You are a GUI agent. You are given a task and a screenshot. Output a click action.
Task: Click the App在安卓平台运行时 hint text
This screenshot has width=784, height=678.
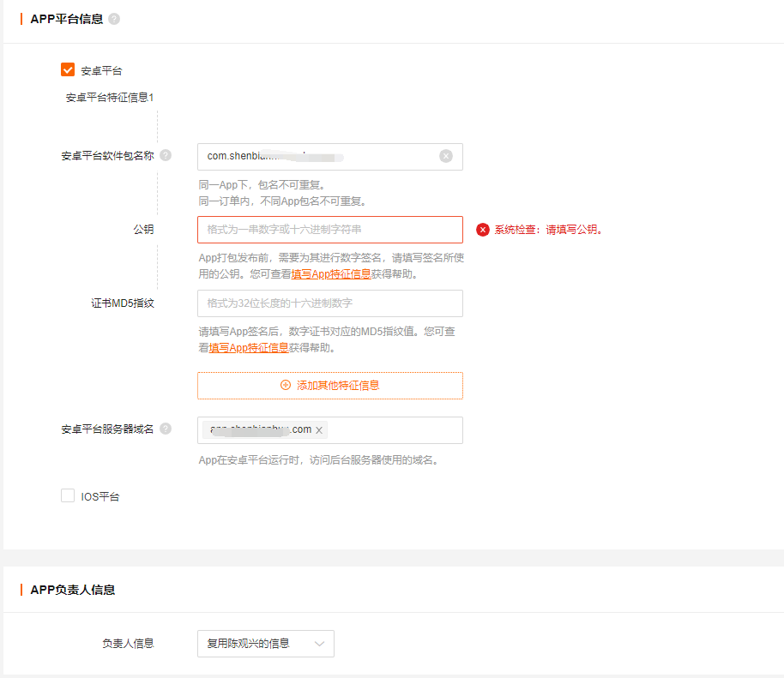pos(320,460)
